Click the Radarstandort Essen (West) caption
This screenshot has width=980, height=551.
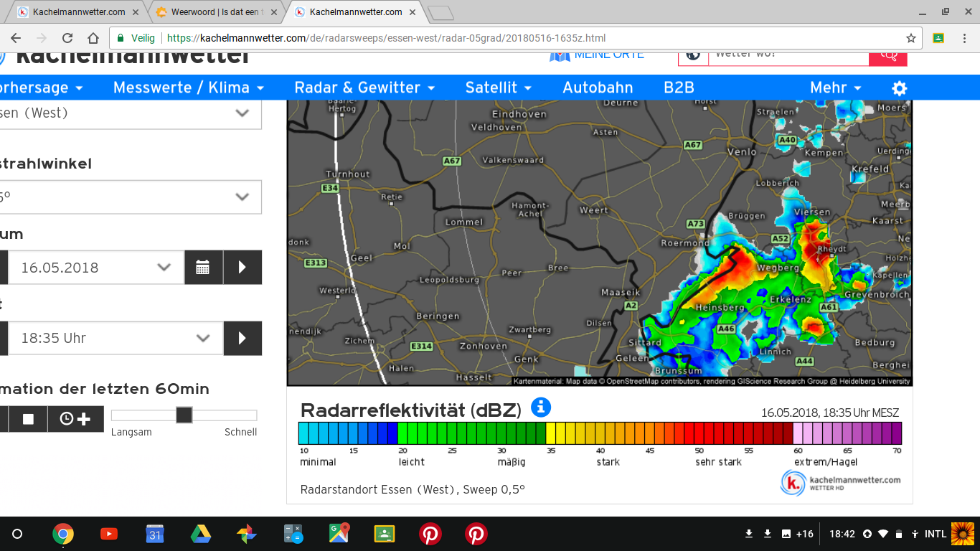click(x=413, y=489)
